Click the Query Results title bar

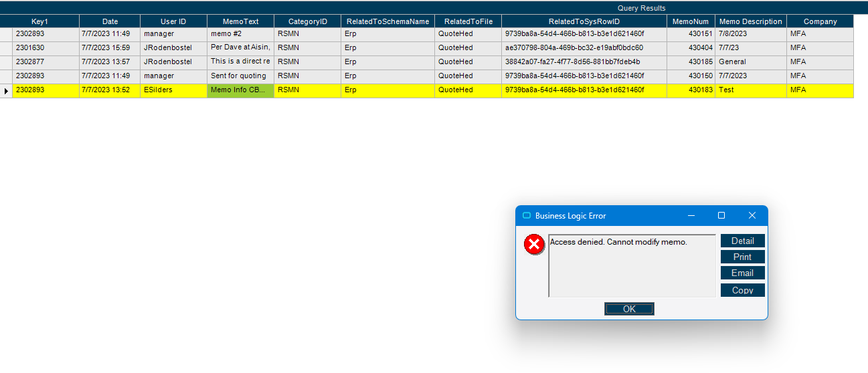pyautogui.click(x=434, y=8)
